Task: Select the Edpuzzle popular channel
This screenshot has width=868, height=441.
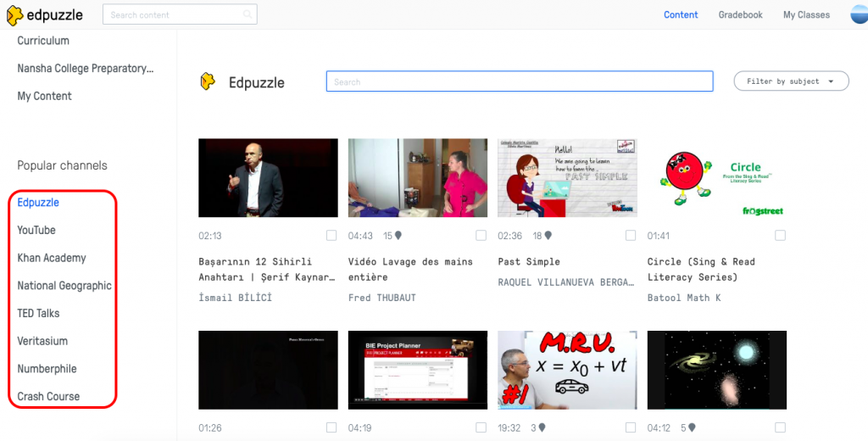Action: point(38,202)
